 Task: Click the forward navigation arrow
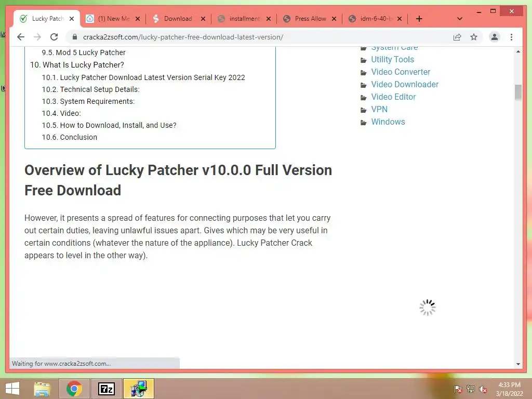[x=37, y=37]
